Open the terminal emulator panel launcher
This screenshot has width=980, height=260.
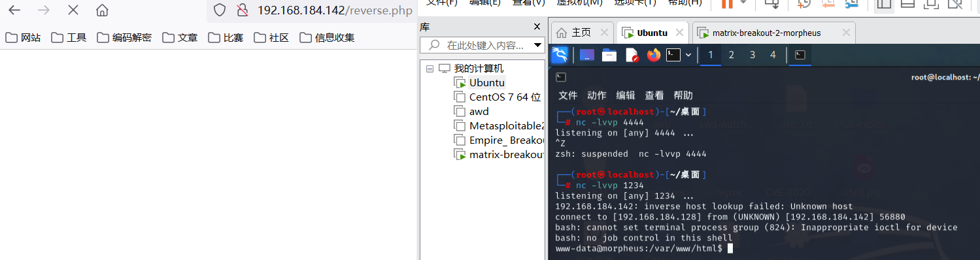pyautogui.click(x=673, y=56)
